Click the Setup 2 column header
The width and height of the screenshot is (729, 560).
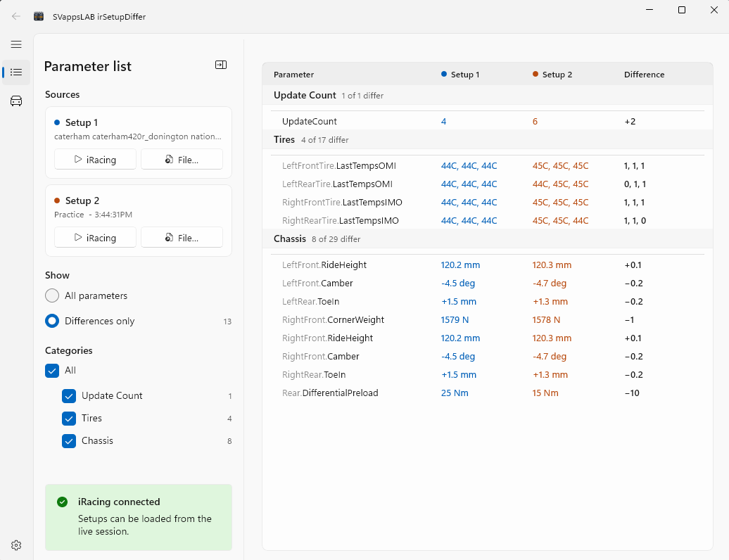[552, 75]
